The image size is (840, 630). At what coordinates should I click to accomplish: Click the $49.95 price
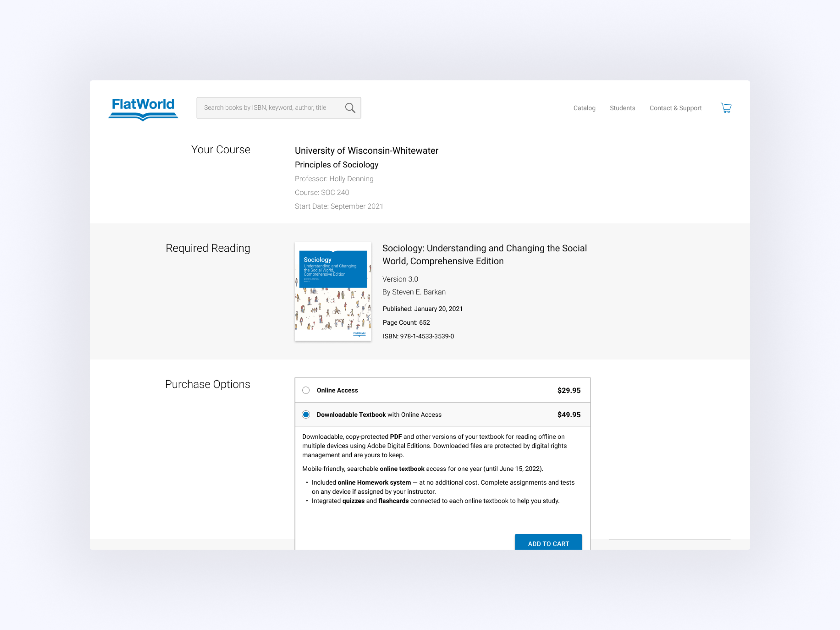[568, 415]
